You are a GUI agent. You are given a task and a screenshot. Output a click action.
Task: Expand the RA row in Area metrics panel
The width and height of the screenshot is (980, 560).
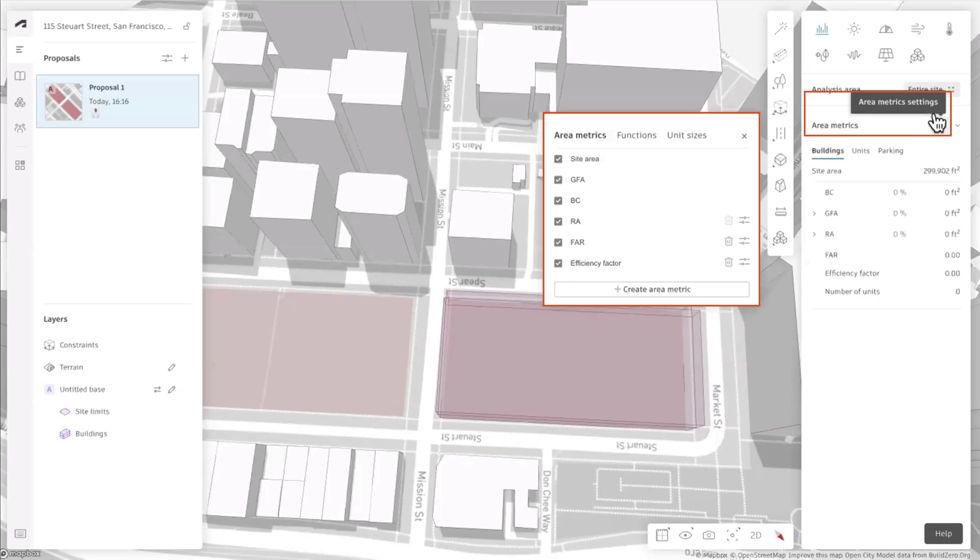814,233
